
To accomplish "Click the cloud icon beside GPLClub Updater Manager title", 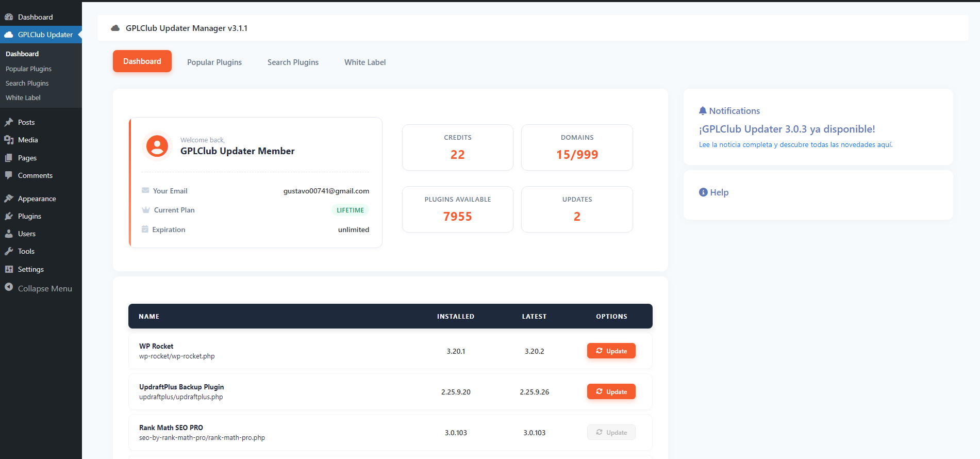I will coord(115,28).
